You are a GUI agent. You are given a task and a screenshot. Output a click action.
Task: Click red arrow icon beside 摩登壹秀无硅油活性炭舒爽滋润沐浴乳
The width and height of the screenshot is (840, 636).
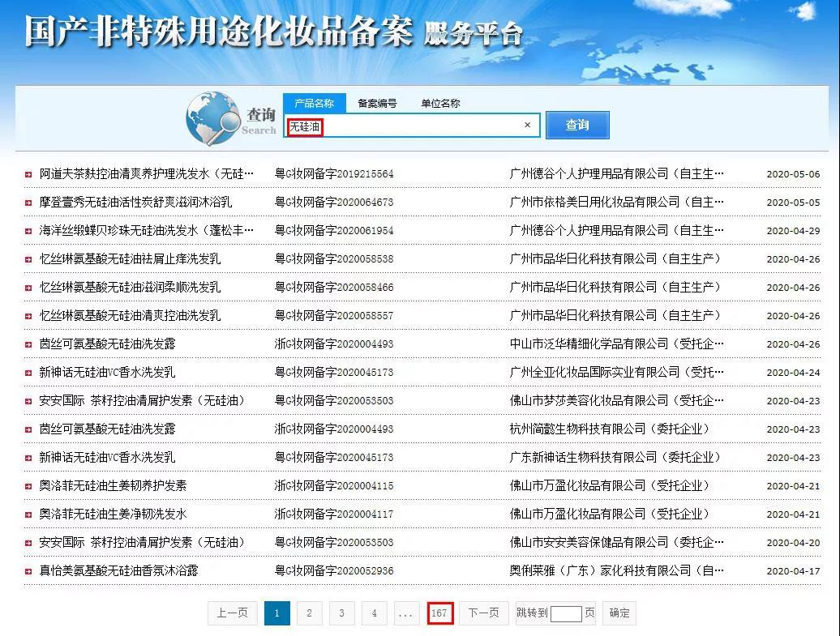point(28,203)
